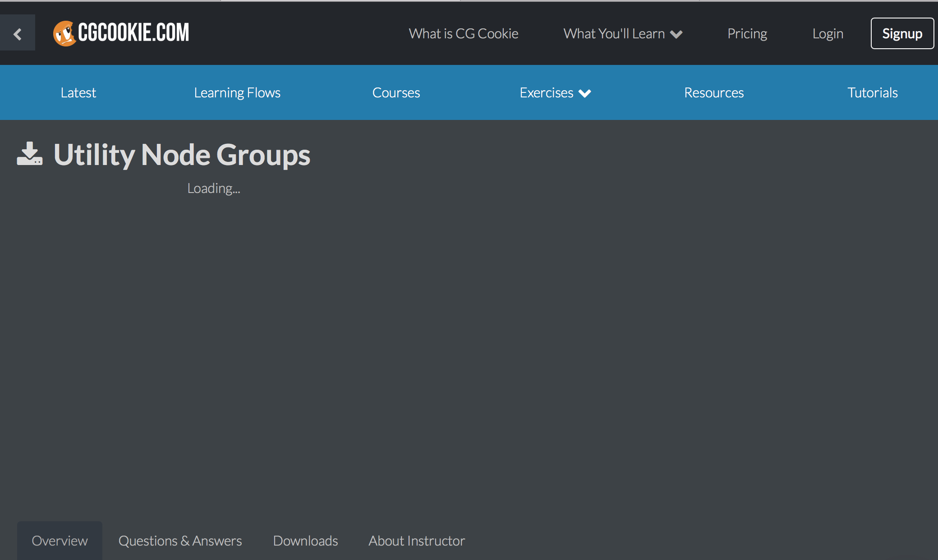938x560 pixels.
Task: Open the What You'll Learn menu
Action: tap(614, 34)
